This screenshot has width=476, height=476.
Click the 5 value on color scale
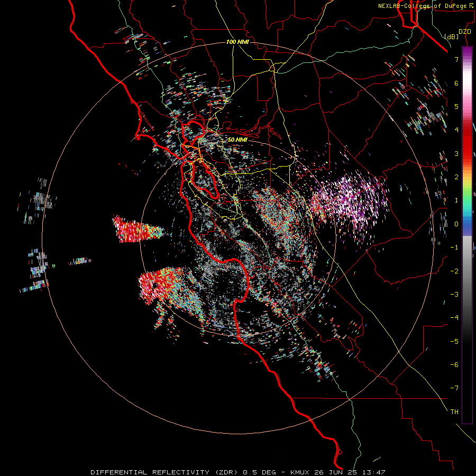click(x=456, y=106)
